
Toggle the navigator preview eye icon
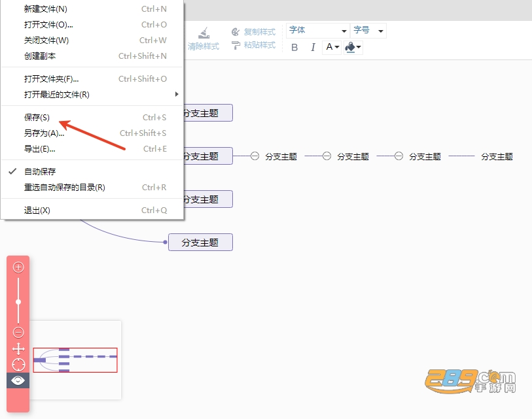click(x=18, y=380)
